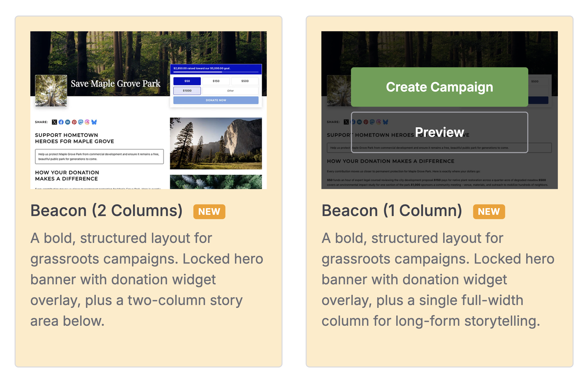Click the LinkedIn share icon in the 2 Columns preview
588x383 pixels.
tap(67, 122)
